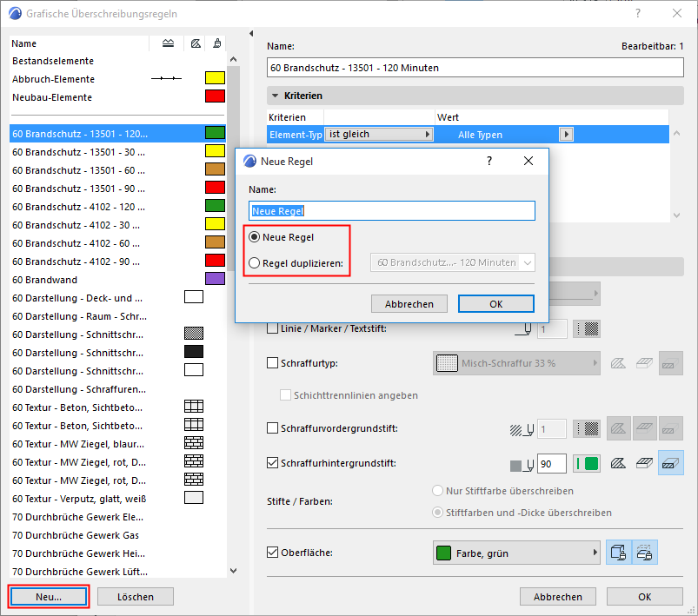Click criteria list scroll-down arrow
The width and height of the screenshot is (698, 616).
(x=676, y=215)
